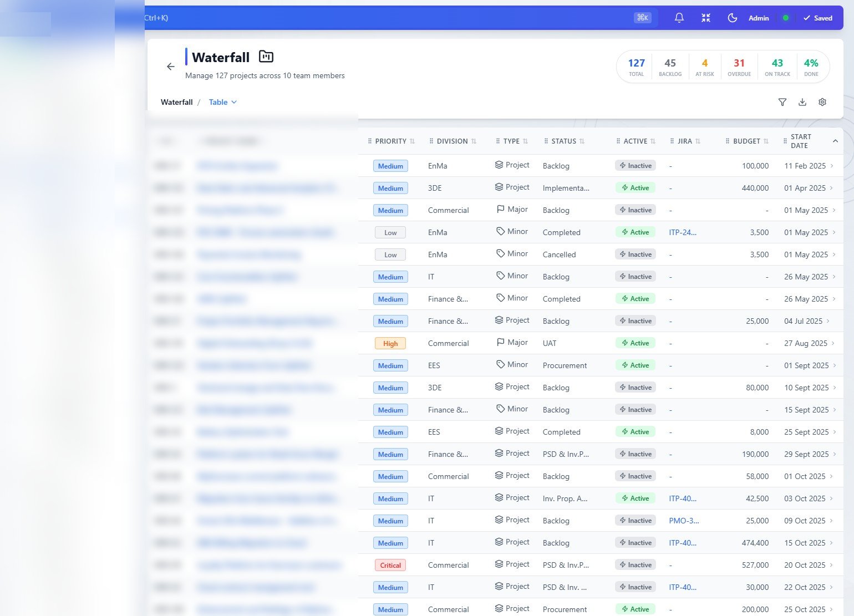Screen dimensions: 854x616
Task: Click the export download icon
Action: tap(802, 102)
